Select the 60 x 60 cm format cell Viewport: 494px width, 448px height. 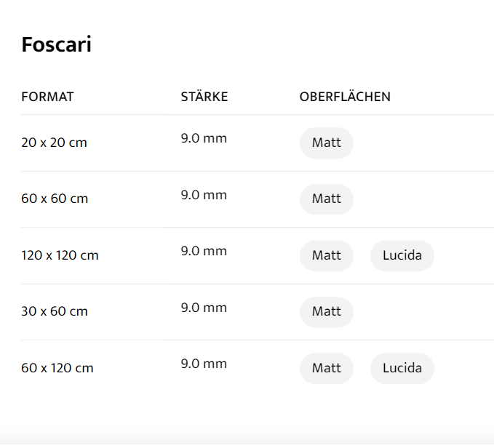point(54,199)
